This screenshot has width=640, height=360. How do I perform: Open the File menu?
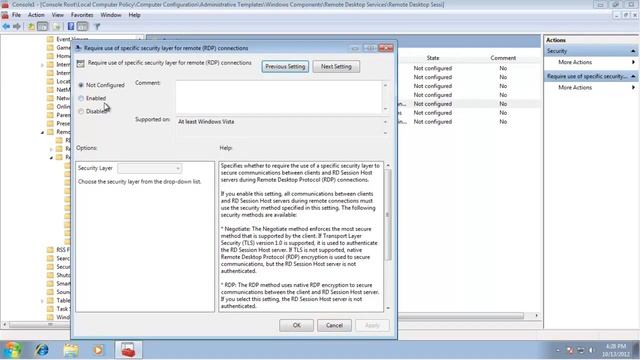tap(16, 15)
